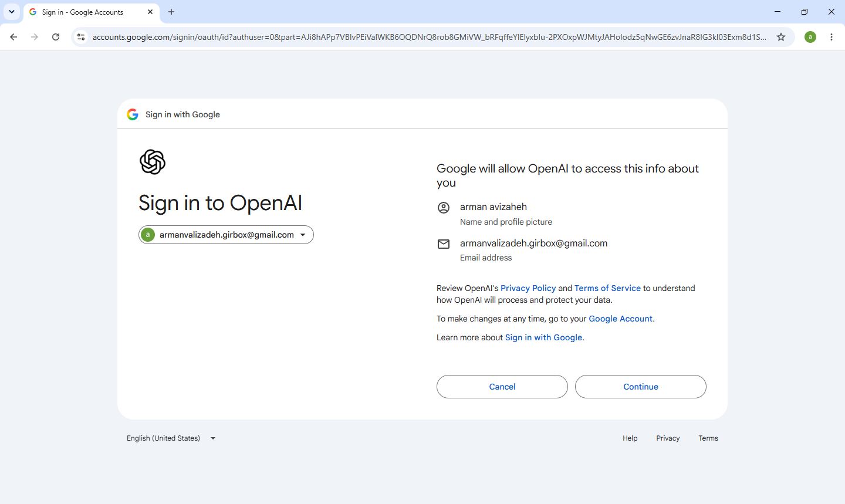
Task: View site information icon in address bar
Action: tap(81, 37)
